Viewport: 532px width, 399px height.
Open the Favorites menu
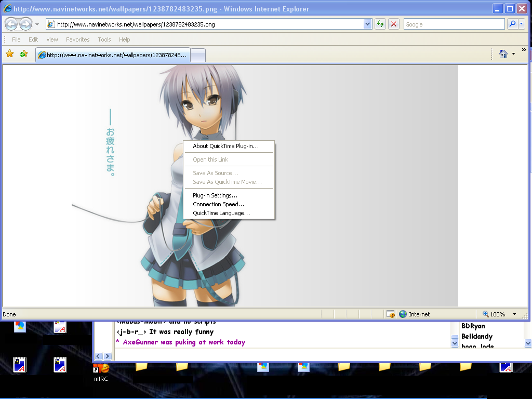pyautogui.click(x=78, y=39)
